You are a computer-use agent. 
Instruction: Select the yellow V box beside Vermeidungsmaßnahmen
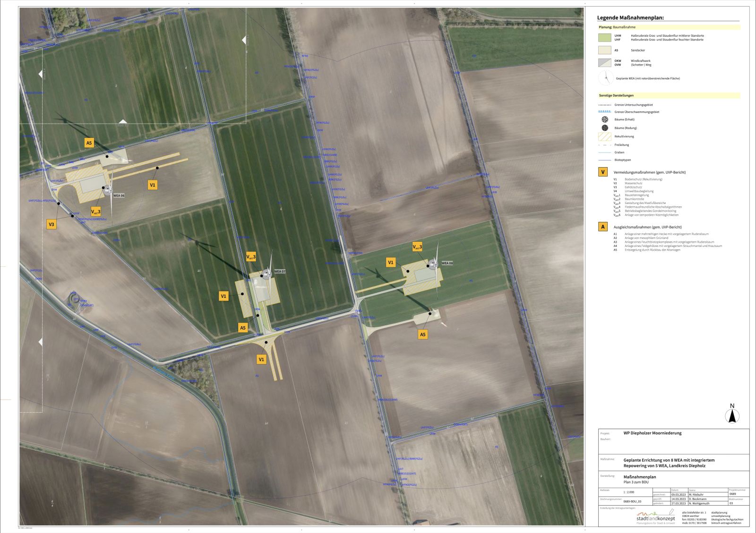pyautogui.click(x=603, y=172)
